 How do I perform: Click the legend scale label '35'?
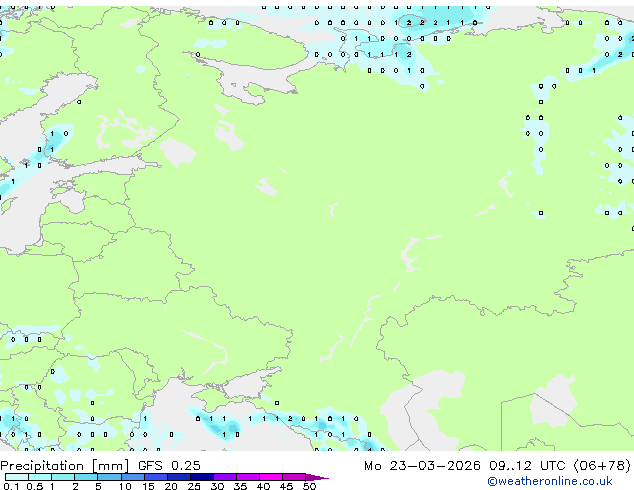240,486
